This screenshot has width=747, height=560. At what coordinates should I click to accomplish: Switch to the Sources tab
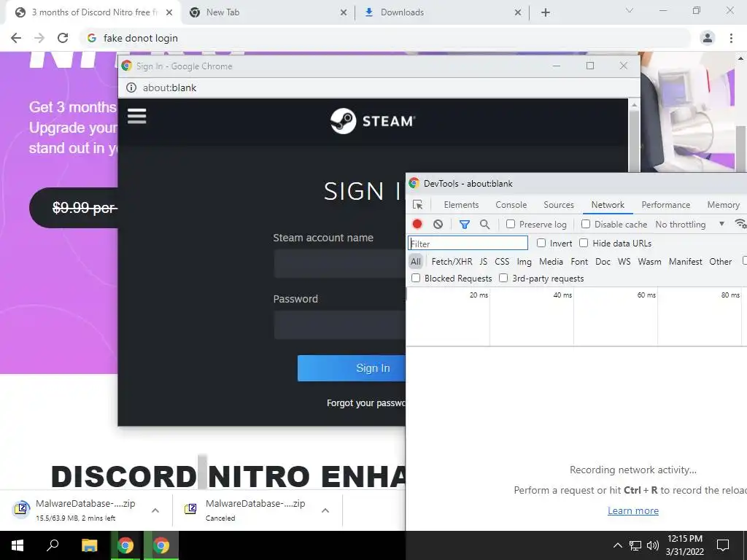pos(558,205)
